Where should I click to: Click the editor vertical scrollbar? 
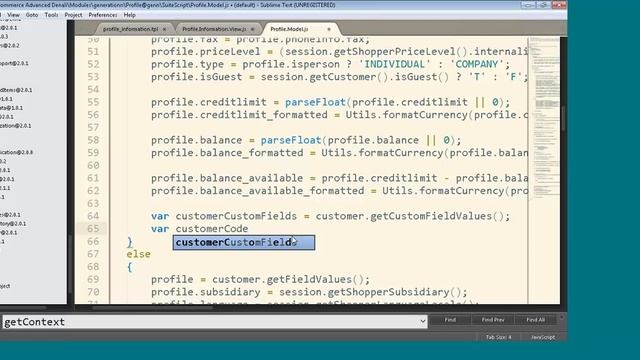click(563, 118)
